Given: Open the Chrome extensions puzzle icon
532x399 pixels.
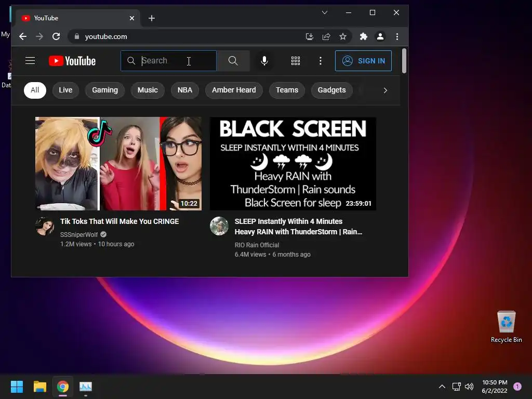Looking at the screenshot, I should coord(363,37).
